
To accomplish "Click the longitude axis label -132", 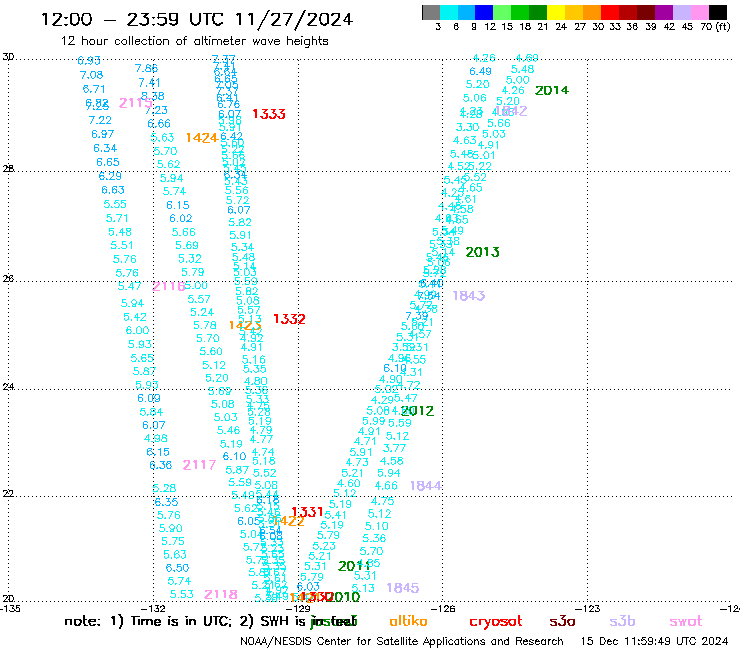I will pos(153,608).
